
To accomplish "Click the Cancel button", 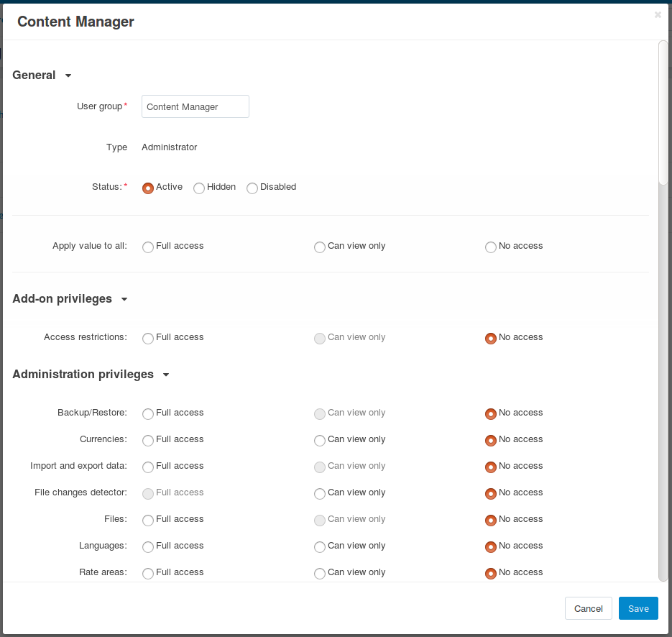I will point(589,608).
